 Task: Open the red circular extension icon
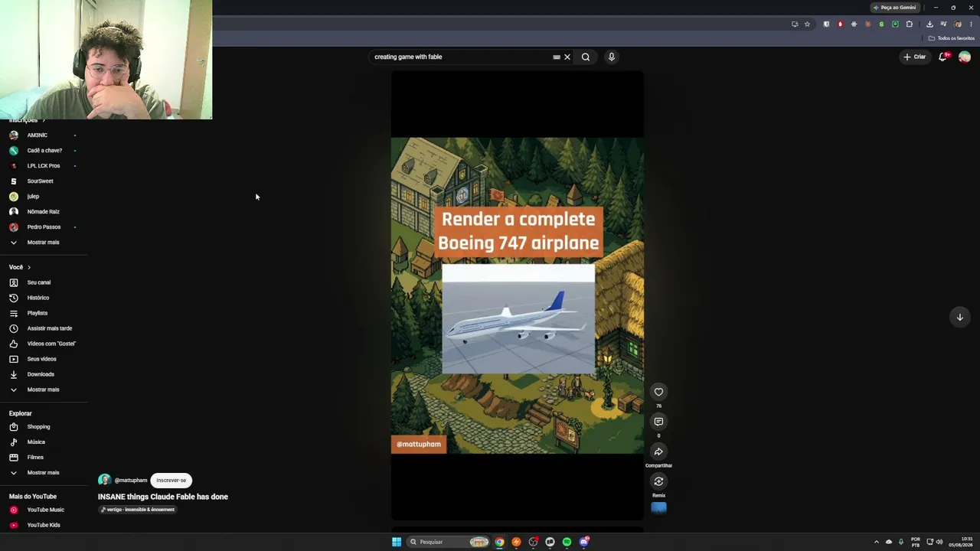[840, 24]
